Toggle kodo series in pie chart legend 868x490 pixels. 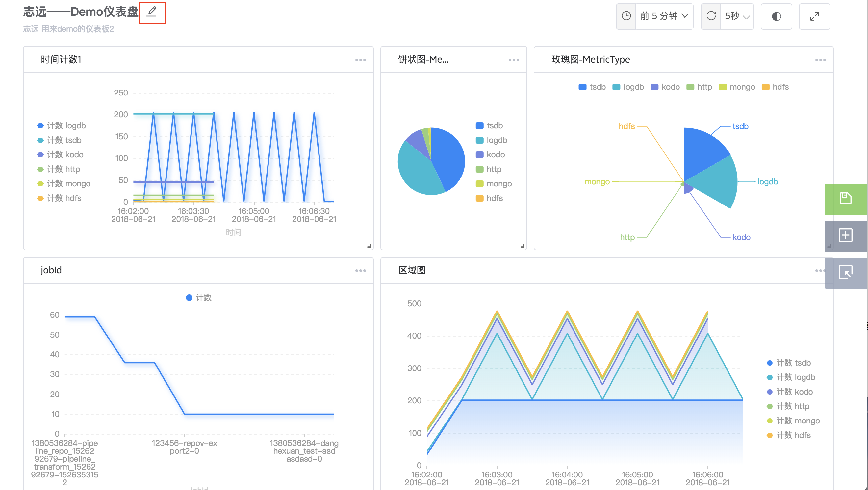pyautogui.click(x=490, y=155)
